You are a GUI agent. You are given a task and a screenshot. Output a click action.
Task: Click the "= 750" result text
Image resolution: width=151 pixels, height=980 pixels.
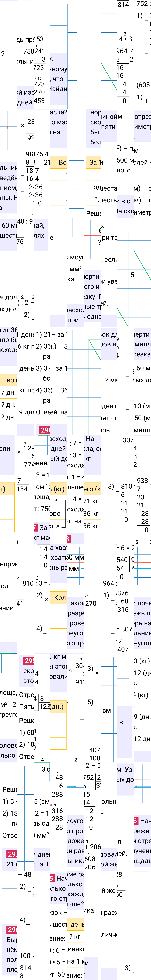point(26,51)
